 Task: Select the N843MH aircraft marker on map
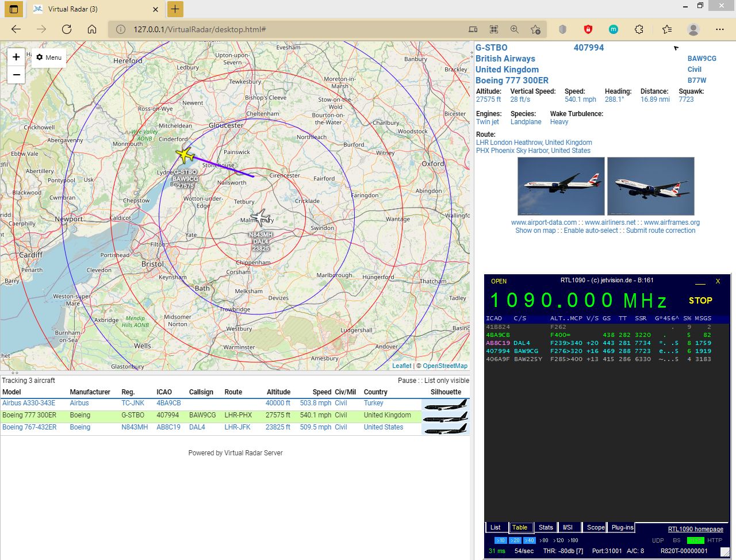260,217
